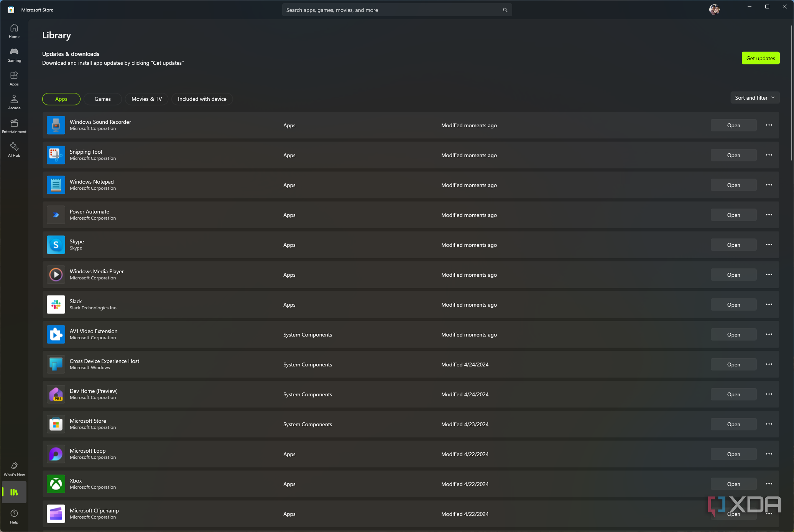
Task: Click the Xbox app icon
Action: tap(56, 484)
